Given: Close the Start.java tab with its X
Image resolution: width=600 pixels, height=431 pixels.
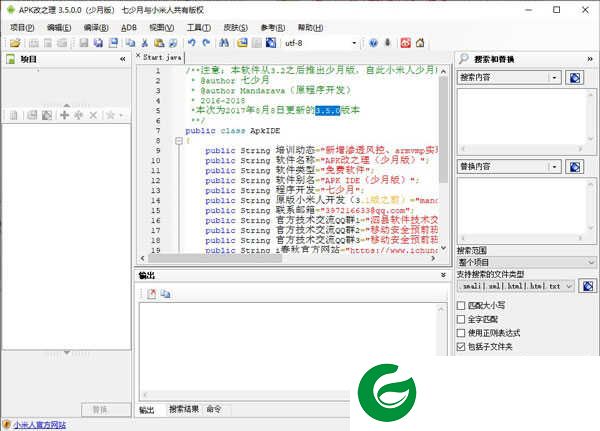Looking at the screenshot, I should click(139, 56).
